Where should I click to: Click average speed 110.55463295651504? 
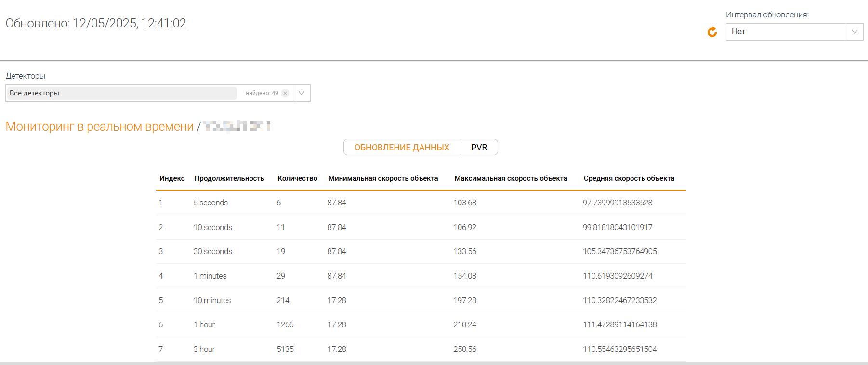tap(620, 349)
